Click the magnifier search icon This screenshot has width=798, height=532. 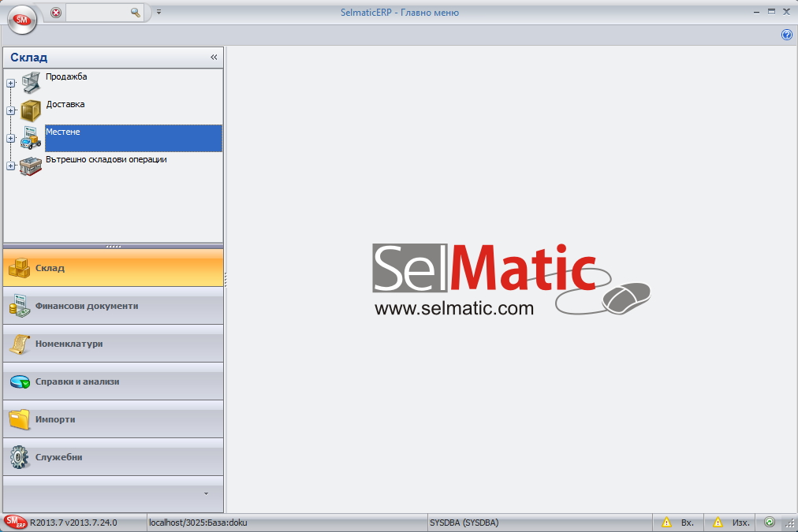136,12
